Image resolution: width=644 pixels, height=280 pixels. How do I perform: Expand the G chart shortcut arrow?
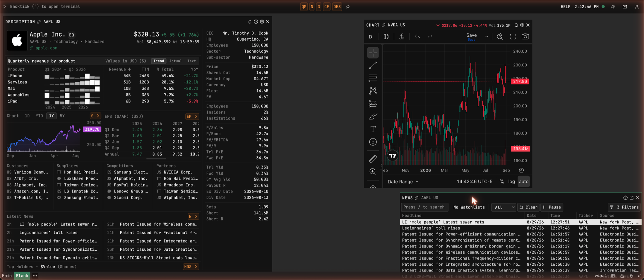(95, 116)
